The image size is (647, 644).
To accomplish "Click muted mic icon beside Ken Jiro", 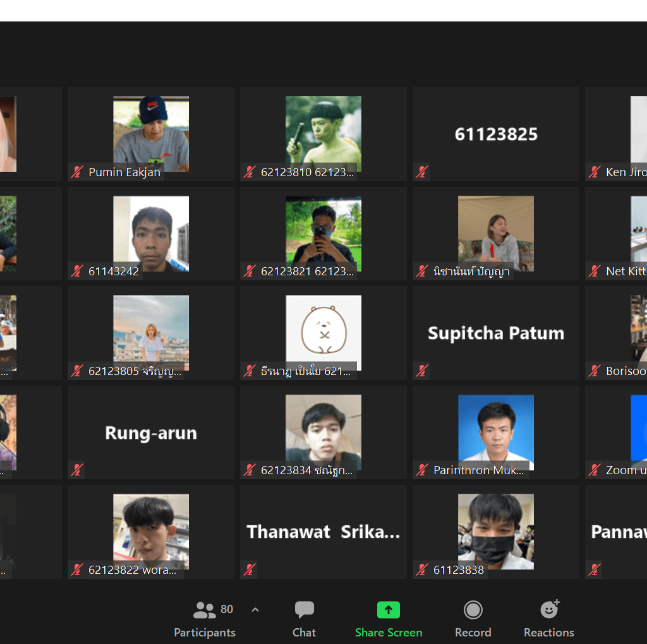I will pos(595,172).
